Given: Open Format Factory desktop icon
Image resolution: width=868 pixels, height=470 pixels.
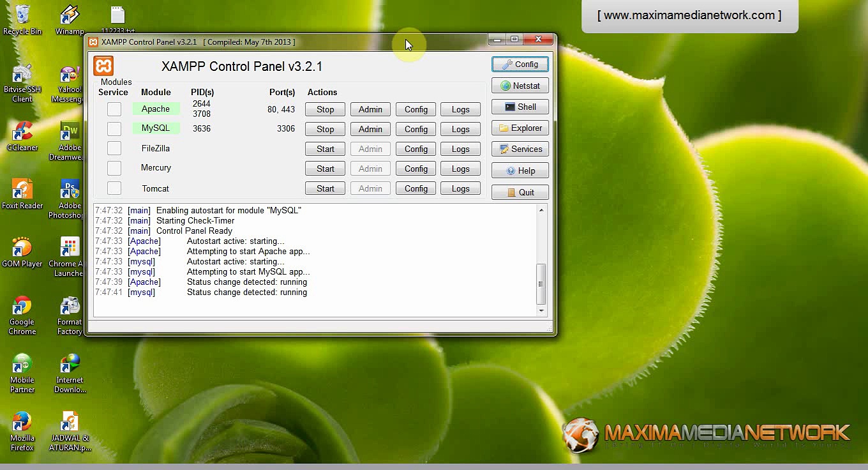Looking at the screenshot, I should click(70, 315).
